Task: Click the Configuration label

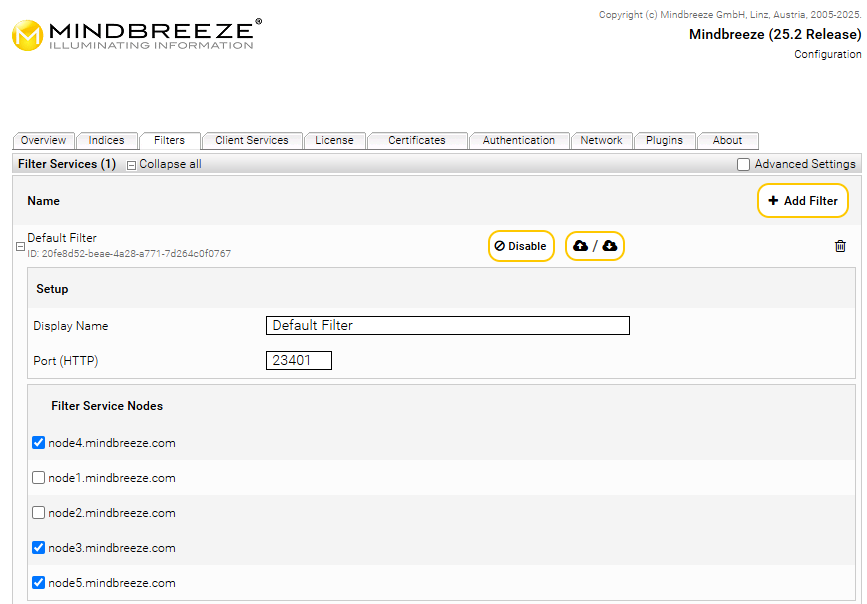Action: pos(828,54)
